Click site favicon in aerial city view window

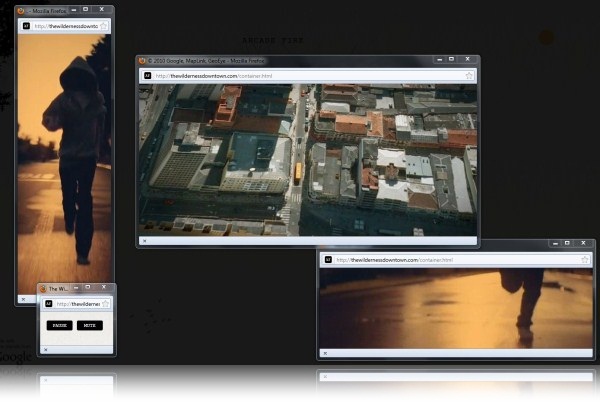point(148,75)
